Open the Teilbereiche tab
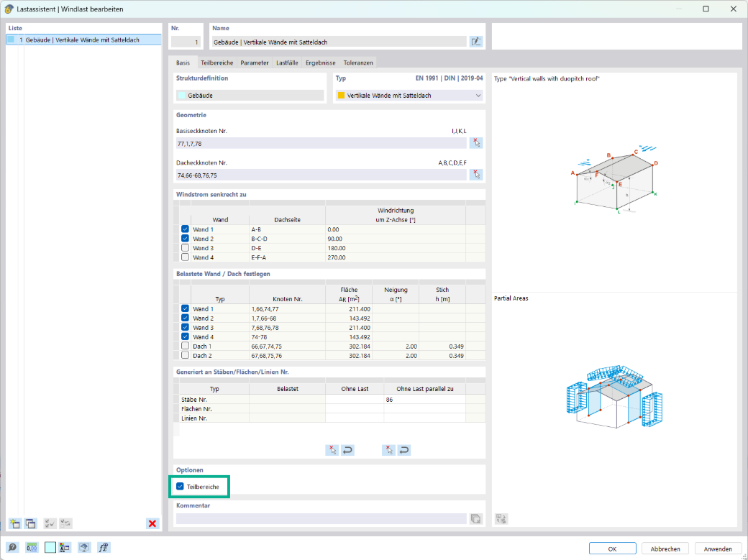This screenshot has height=560, width=748. coord(216,63)
